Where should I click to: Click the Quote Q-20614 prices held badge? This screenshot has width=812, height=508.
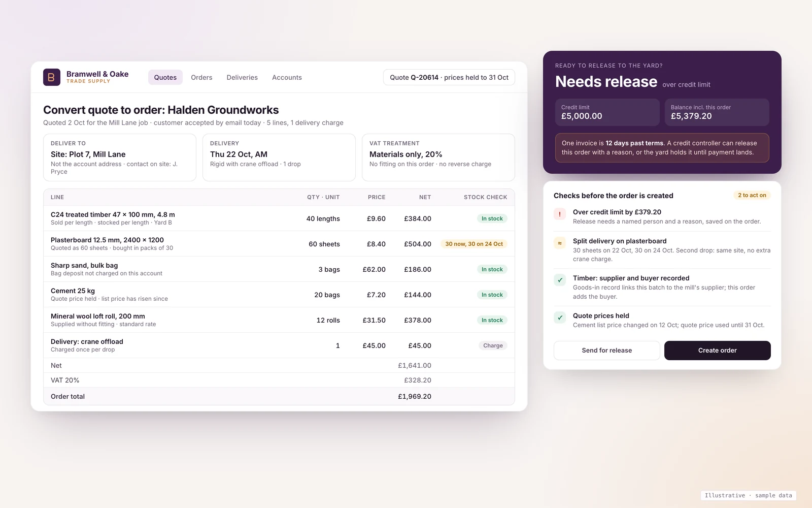pos(449,77)
